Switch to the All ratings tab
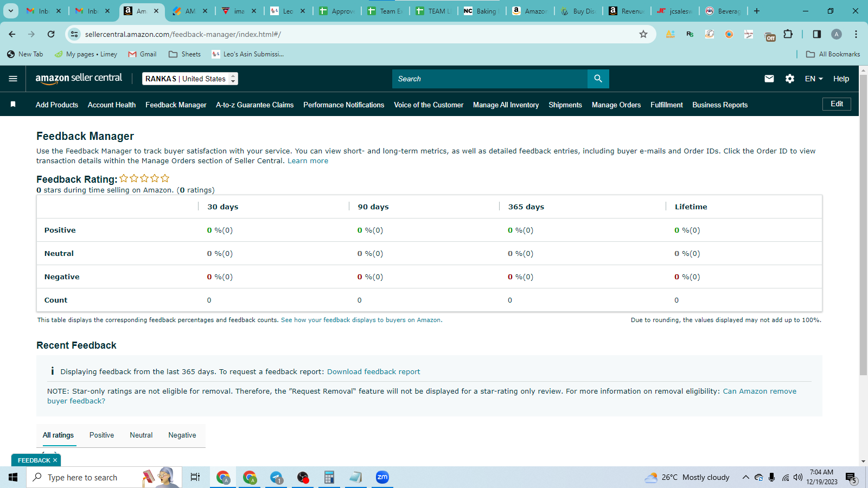The height and width of the screenshot is (488, 868). [x=58, y=435]
